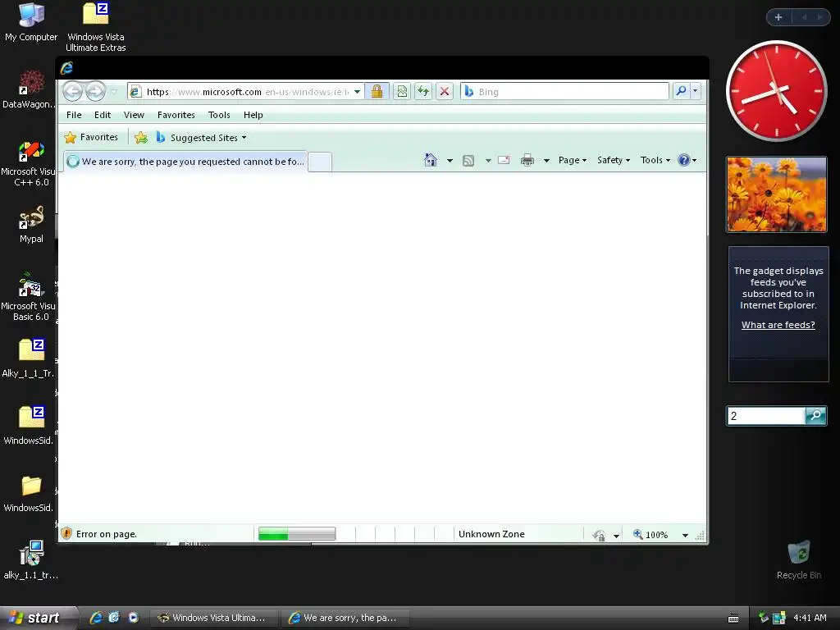Viewport: 840px width, 630px height.
Task: Click the orange flowers slideshow gadget
Action: coord(776,194)
